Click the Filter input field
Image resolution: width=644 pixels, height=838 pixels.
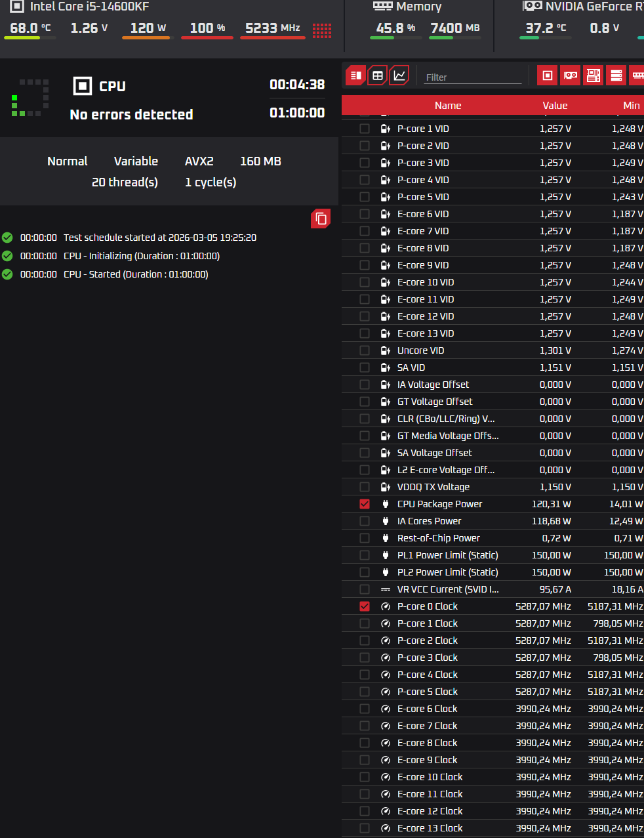click(x=473, y=77)
